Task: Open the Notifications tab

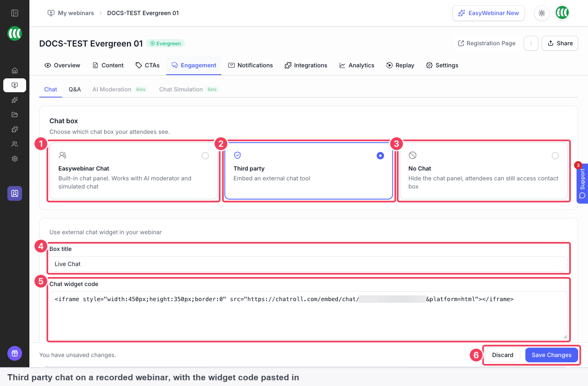Action: pos(250,65)
